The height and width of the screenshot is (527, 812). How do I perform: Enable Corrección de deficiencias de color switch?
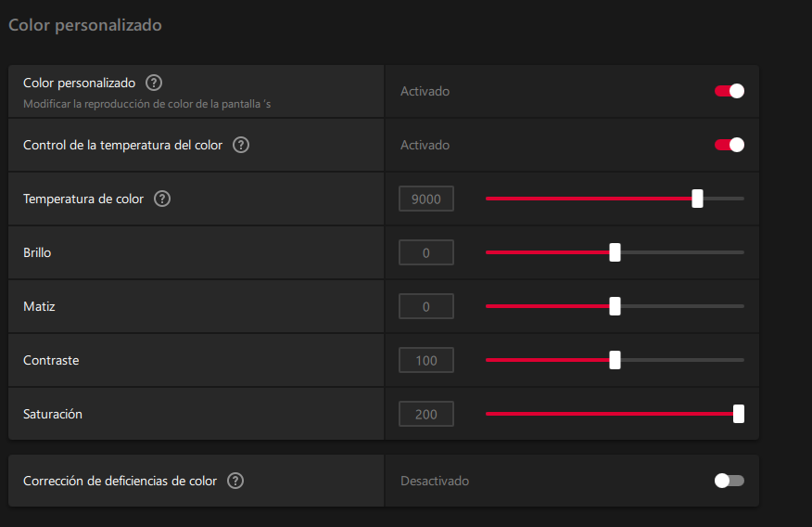(x=730, y=481)
